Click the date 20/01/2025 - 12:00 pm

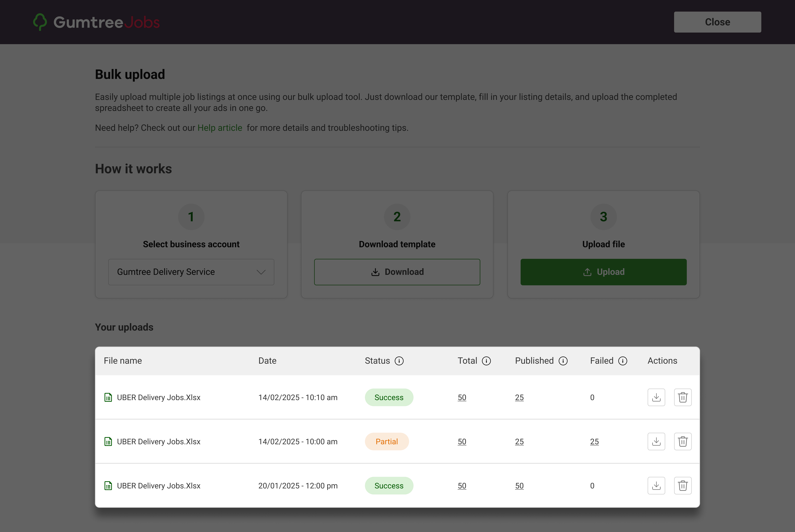click(298, 485)
